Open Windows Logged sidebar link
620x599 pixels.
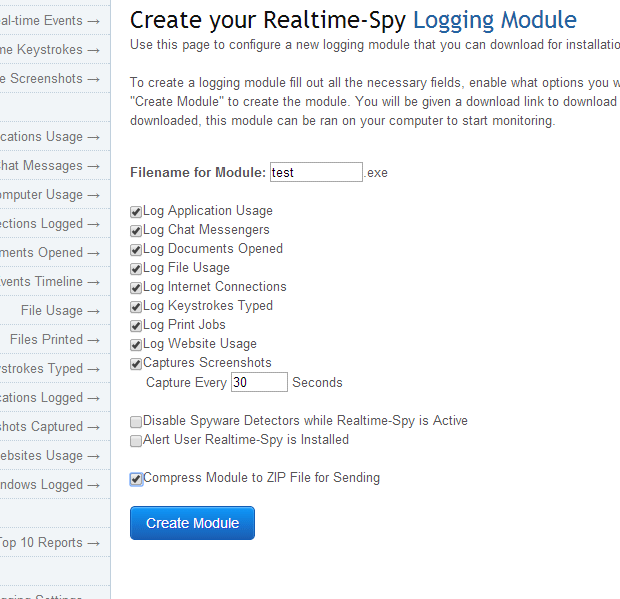(x=50, y=485)
